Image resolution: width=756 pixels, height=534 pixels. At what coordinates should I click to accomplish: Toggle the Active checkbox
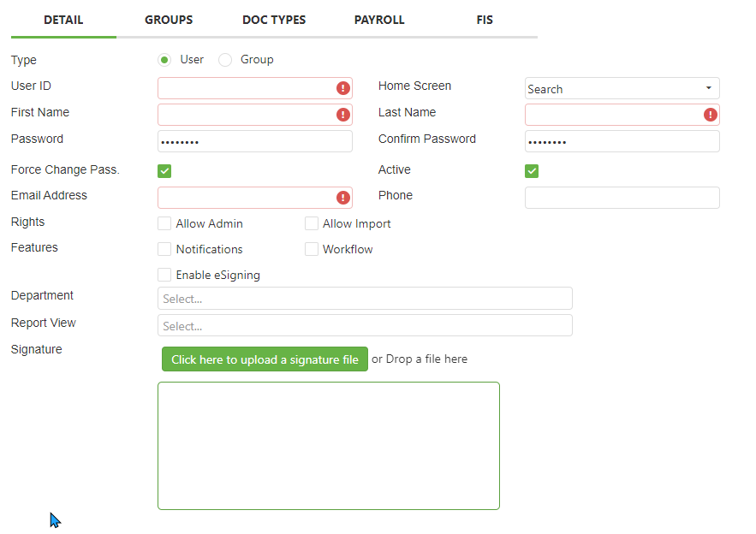point(532,171)
